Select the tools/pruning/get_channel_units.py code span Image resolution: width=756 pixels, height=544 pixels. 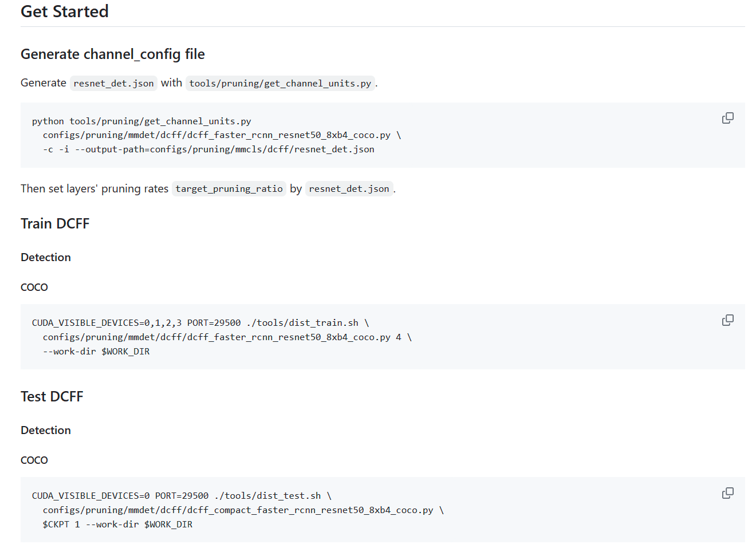click(x=280, y=83)
